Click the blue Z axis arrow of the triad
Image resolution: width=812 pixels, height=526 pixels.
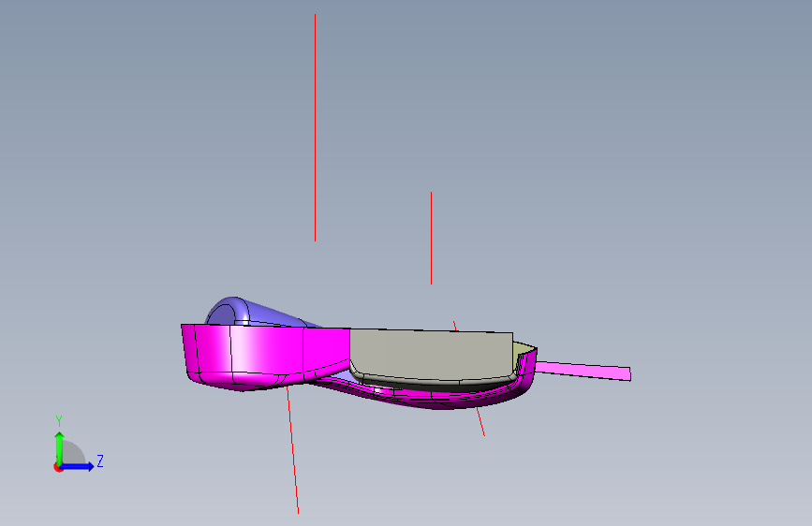pos(78,466)
